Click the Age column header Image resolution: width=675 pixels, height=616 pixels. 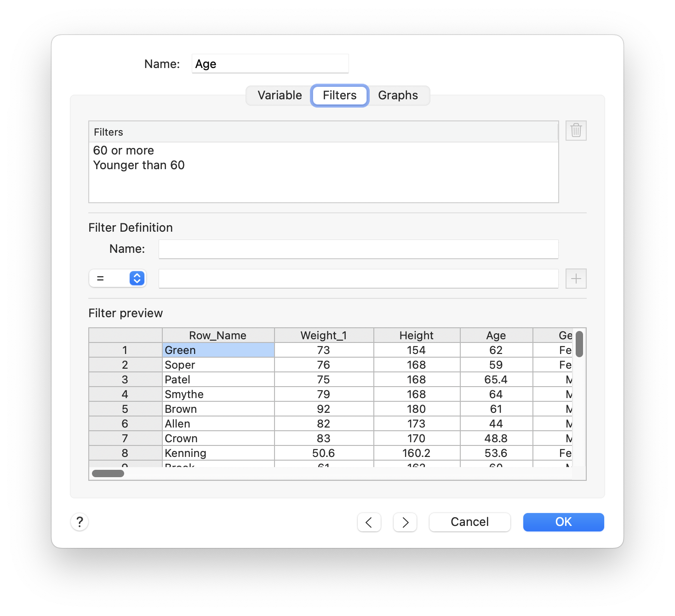click(x=496, y=335)
